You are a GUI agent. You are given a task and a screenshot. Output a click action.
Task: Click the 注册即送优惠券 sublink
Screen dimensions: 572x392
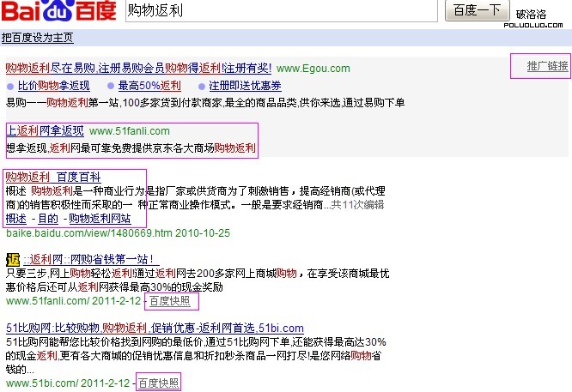[x=245, y=86]
